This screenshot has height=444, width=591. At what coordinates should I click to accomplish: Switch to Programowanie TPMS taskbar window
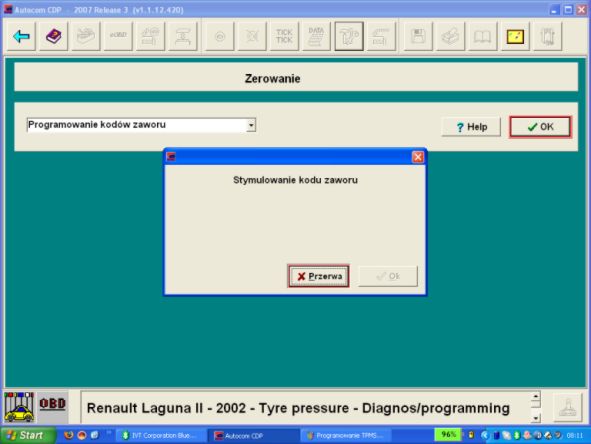346,436
